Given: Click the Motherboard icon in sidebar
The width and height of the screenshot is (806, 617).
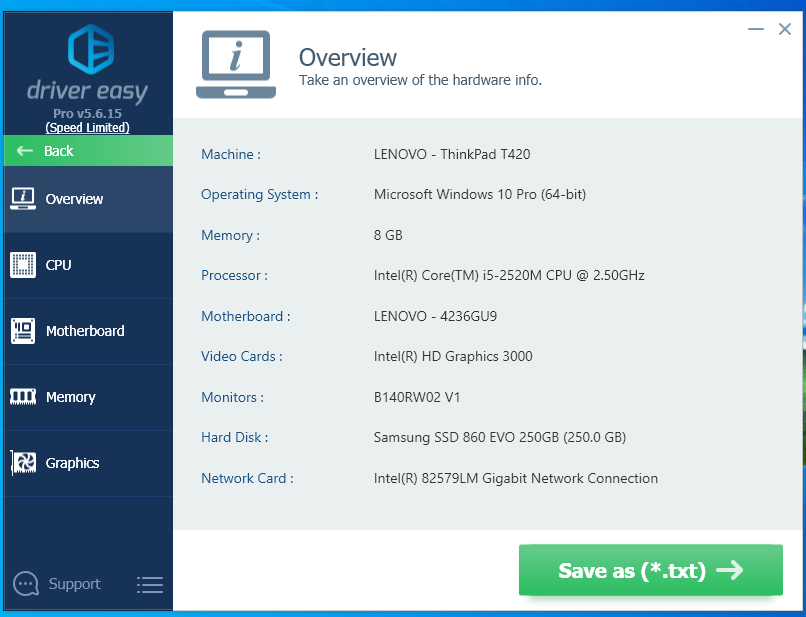Looking at the screenshot, I should [x=23, y=331].
